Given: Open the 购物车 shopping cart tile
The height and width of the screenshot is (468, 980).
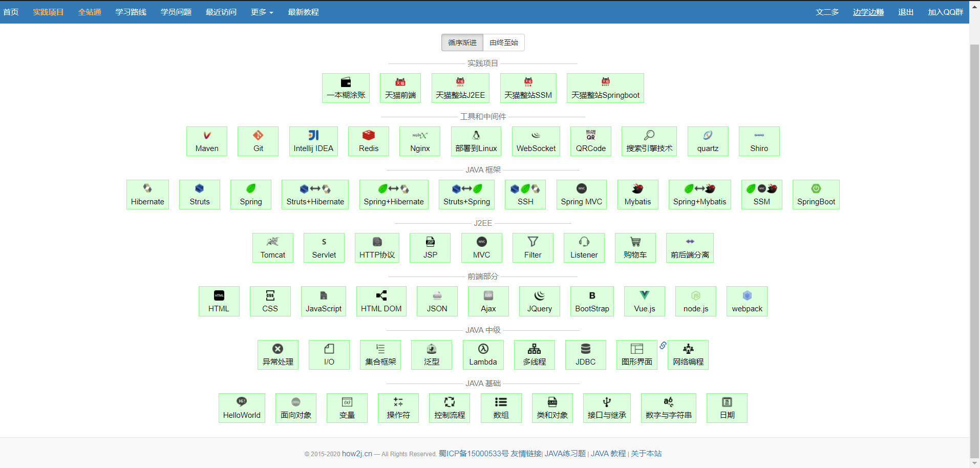Looking at the screenshot, I should pyautogui.click(x=635, y=248).
